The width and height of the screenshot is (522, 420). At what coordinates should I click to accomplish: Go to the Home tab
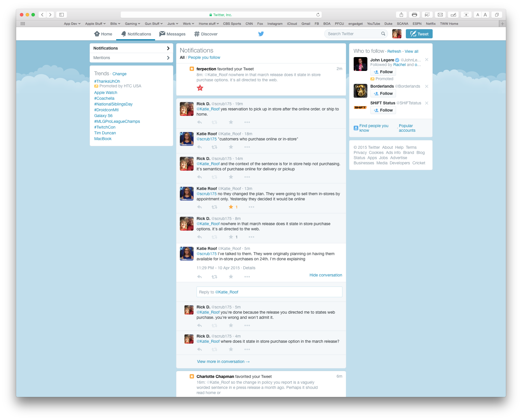103,34
